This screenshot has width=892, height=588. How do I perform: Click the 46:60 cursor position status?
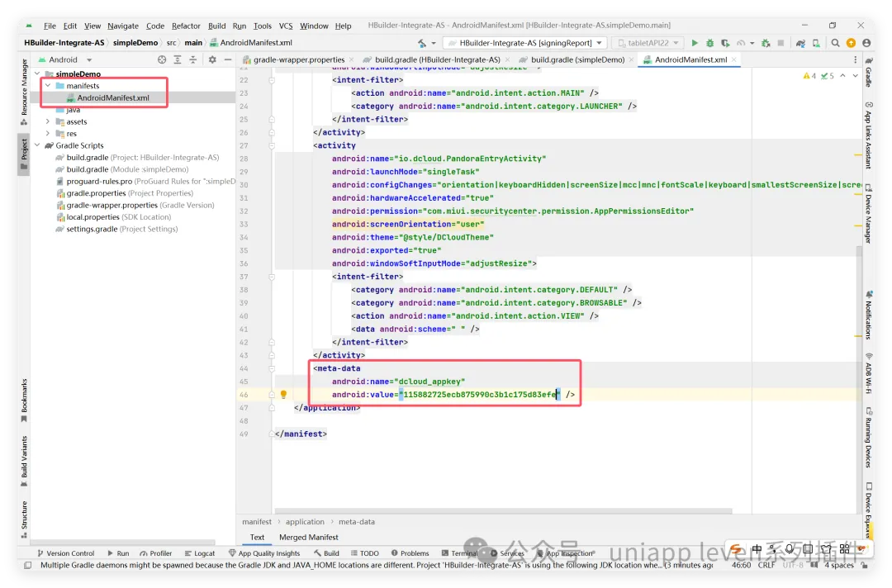pyautogui.click(x=741, y=565)
